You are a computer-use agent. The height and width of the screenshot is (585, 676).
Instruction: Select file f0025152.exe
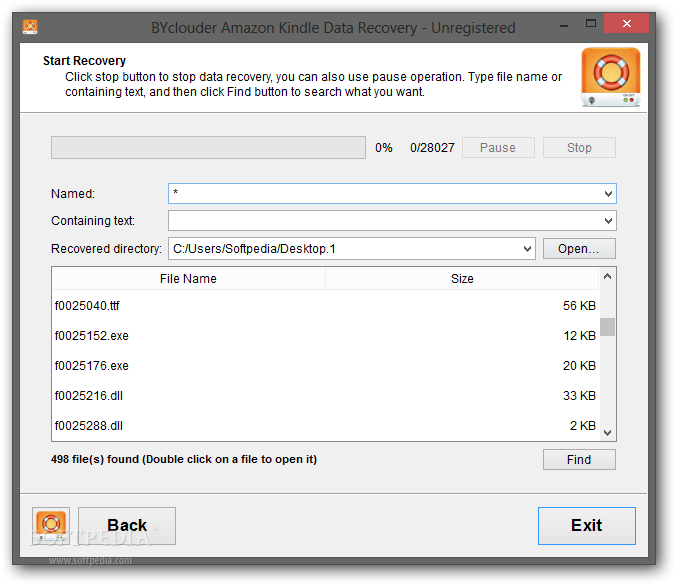coord(91,336)
